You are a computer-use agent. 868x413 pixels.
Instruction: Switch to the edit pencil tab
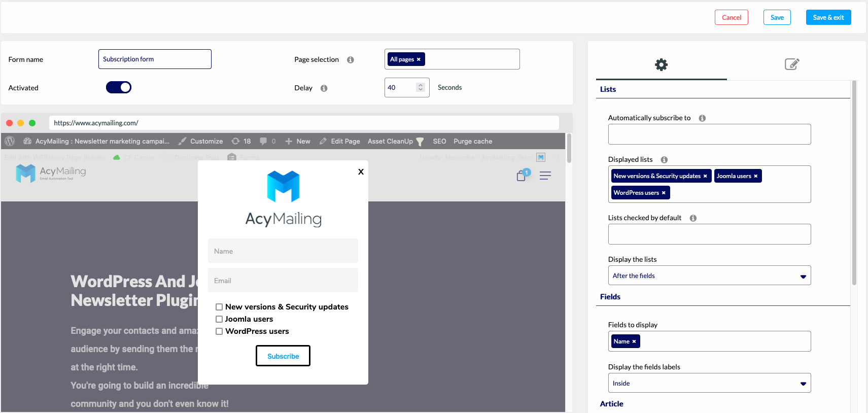[792, 64]
